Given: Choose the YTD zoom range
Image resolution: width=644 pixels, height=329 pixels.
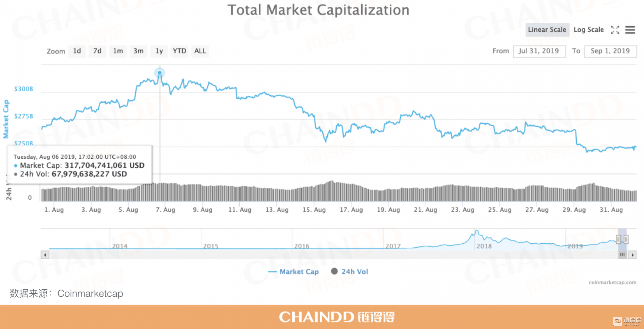Looking at the screenshot, I should [179, 51].
